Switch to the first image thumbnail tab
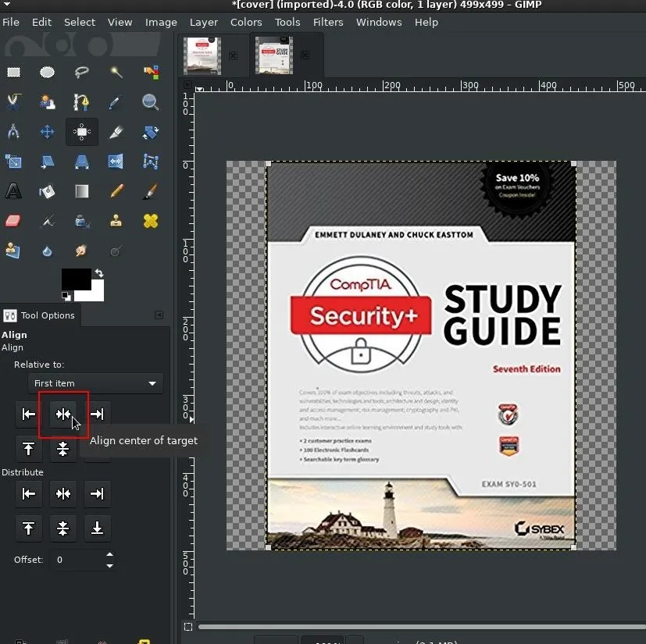The height and width of the screenshot is (644, 646). tap(202, 55)
